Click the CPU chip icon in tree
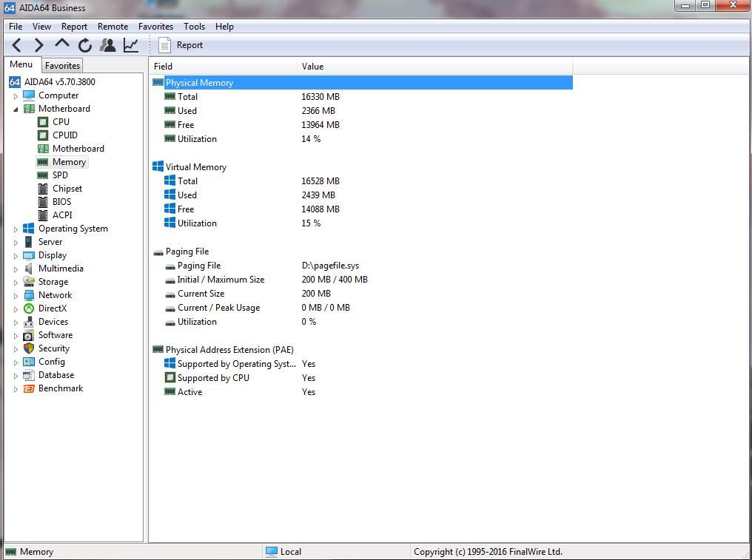 coord(43,122)
